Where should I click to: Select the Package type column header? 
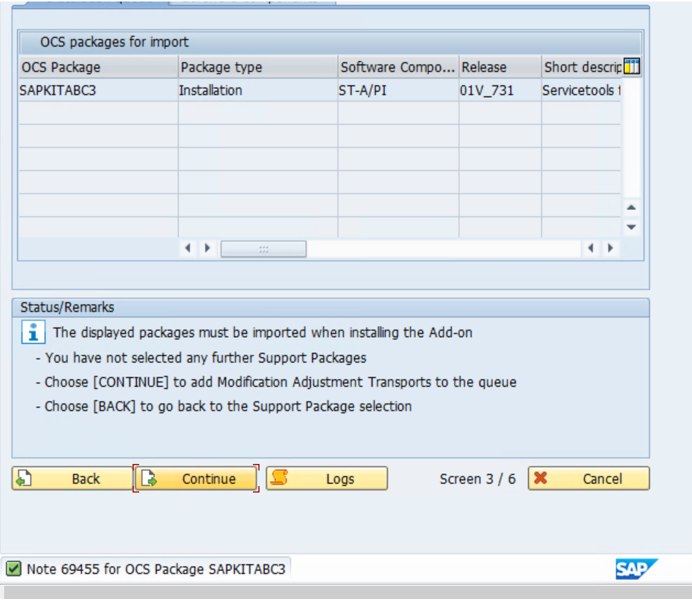[x=258, y=67]
